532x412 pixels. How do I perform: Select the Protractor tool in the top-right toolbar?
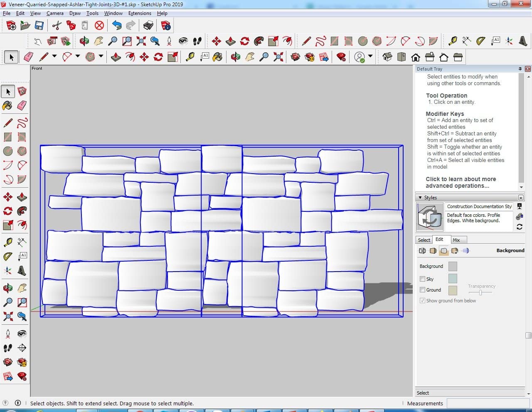pyautogui.click(x=481, y=41)
